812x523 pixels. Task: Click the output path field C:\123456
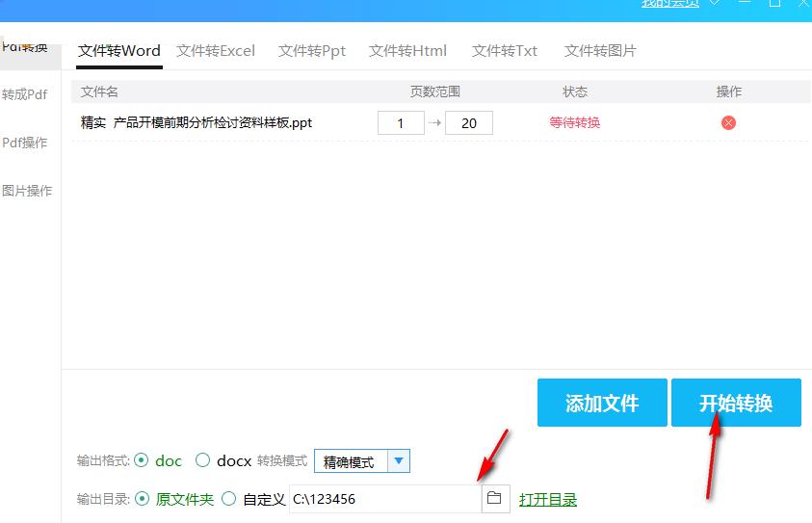[385, 499]
